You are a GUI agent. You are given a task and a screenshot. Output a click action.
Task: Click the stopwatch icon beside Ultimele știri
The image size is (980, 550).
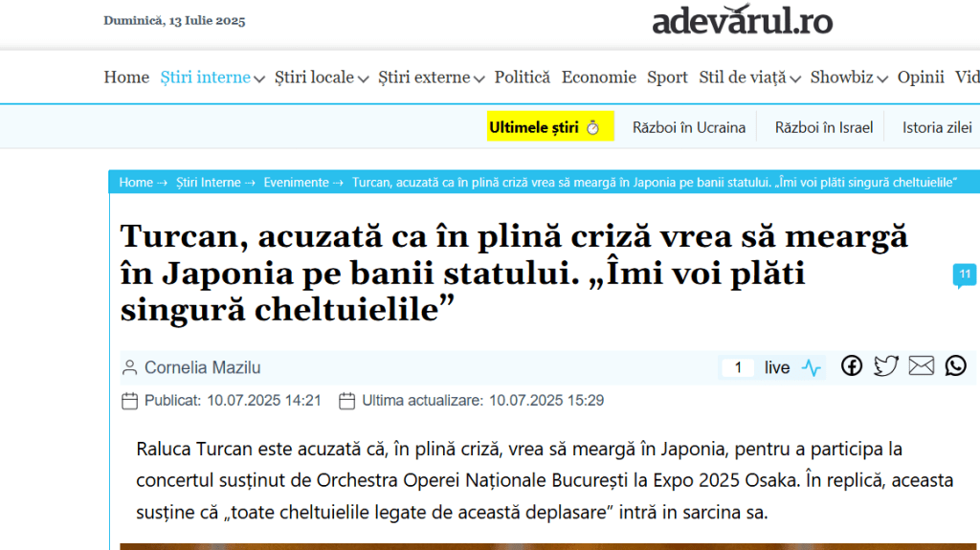(x=592, y=128)
